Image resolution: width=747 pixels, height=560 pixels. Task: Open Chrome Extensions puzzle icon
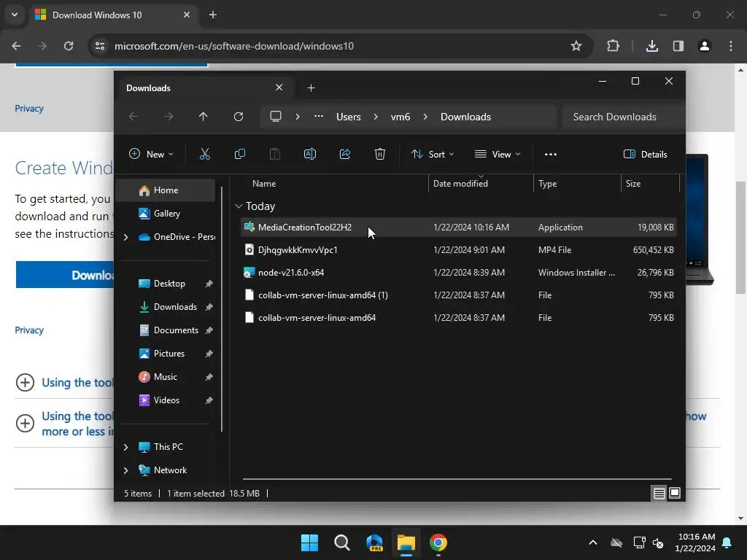(613, 46)
